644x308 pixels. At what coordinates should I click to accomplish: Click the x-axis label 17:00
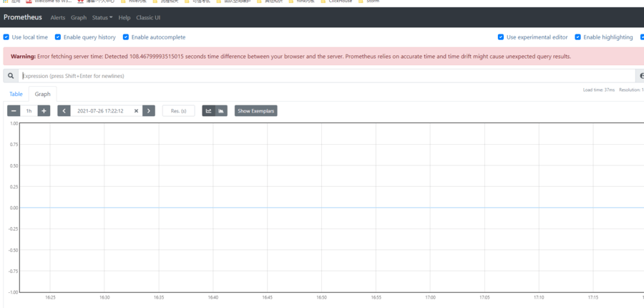point(431,297)
